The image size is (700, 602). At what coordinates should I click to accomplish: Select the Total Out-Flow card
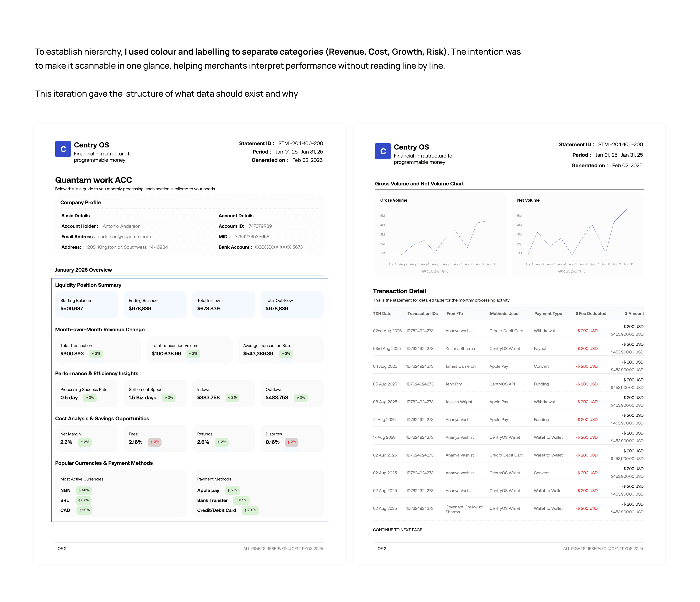[x=292, y=304]
